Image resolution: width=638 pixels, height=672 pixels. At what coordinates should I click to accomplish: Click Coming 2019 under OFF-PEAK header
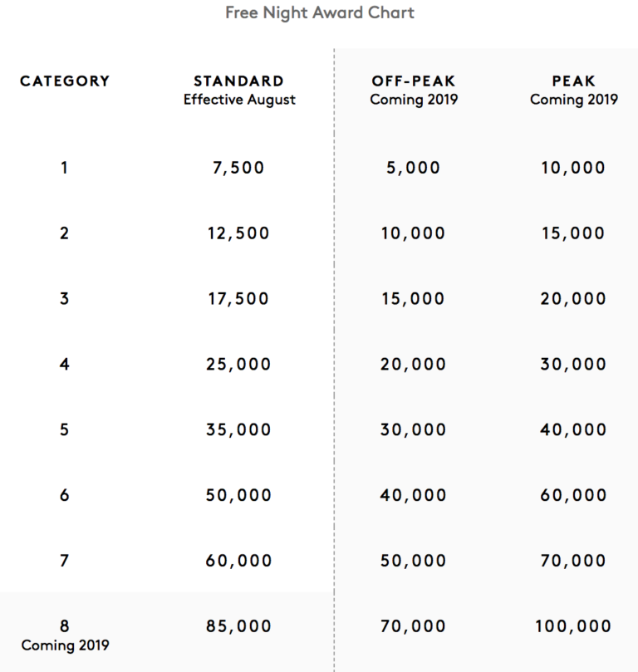coord(414,100)
